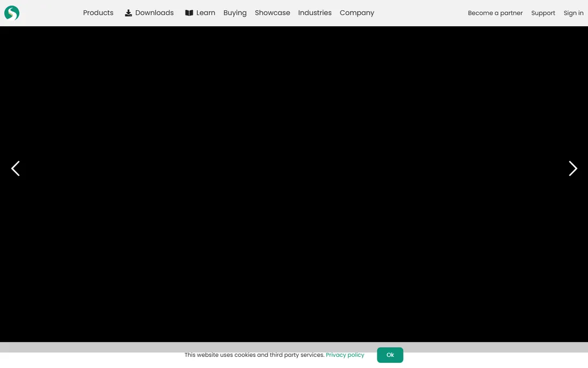Open the Products menu
The height and width of the screenshot is (368, 588).
click(x=98, y=13)
